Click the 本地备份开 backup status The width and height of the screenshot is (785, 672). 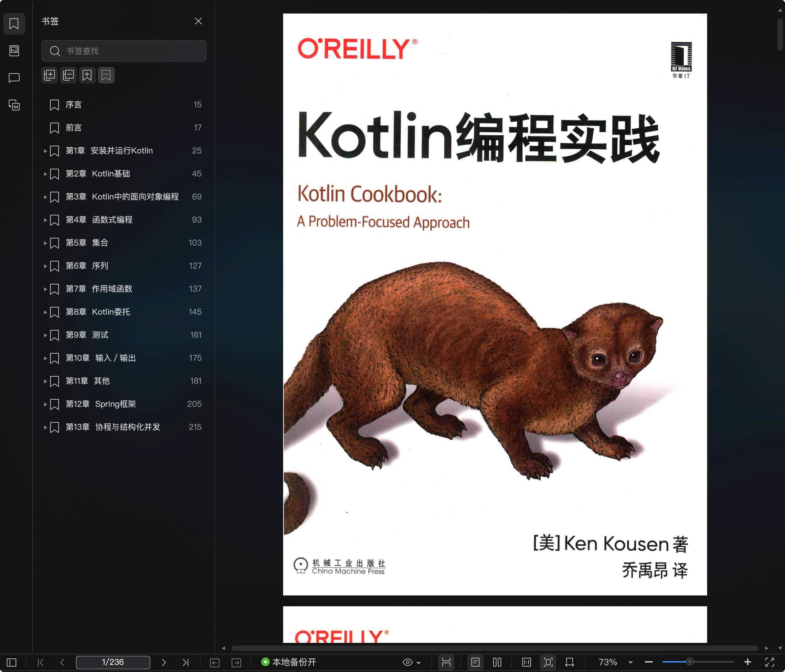pyautogui.click(x=289, y=662)
